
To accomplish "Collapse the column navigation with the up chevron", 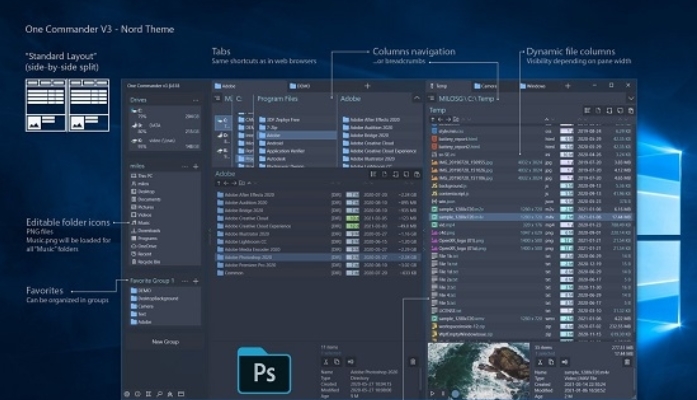I will (417, 98).
